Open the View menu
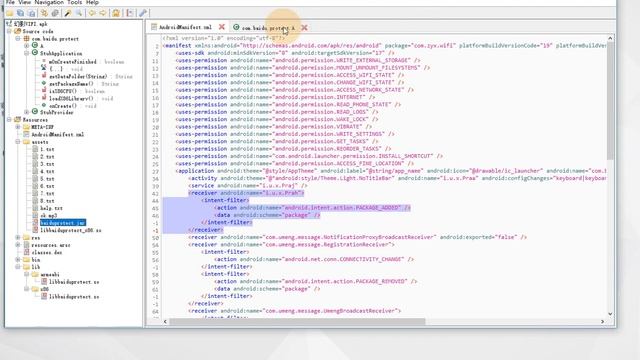 click(x=24, y=2)
